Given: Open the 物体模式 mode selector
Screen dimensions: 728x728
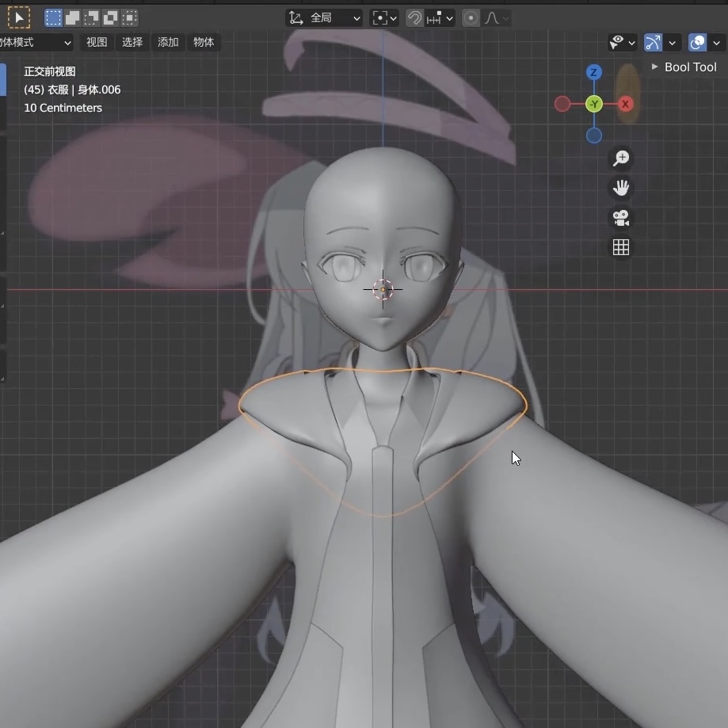Looking at the screenshot, I should pos(36,42).
